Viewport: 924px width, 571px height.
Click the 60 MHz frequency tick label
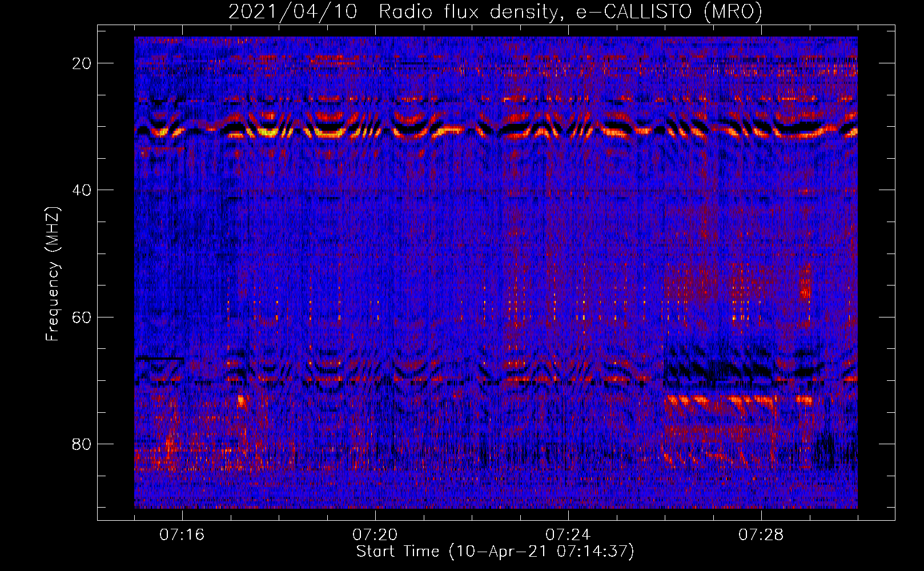[82, 317]
